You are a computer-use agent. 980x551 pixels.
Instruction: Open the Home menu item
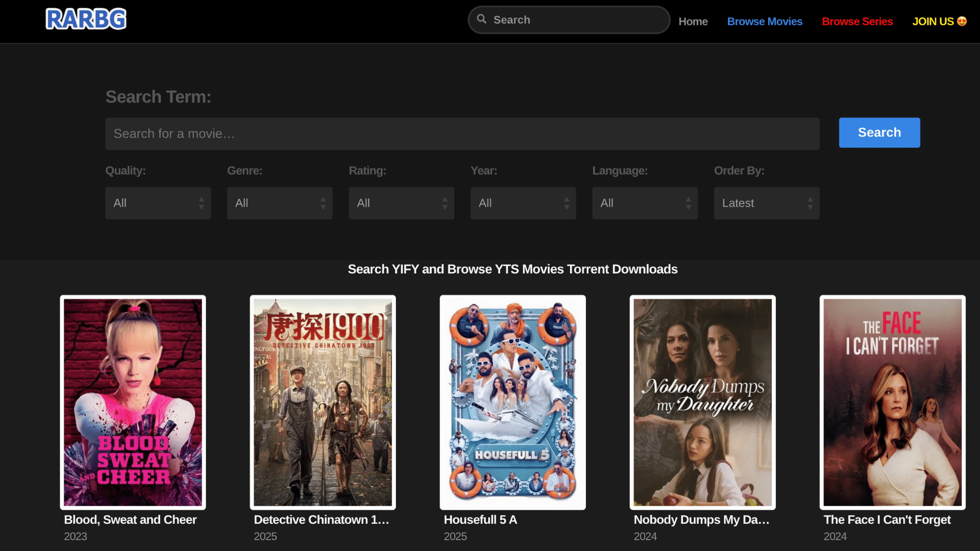pyautogui.click(x=693, y=21)
